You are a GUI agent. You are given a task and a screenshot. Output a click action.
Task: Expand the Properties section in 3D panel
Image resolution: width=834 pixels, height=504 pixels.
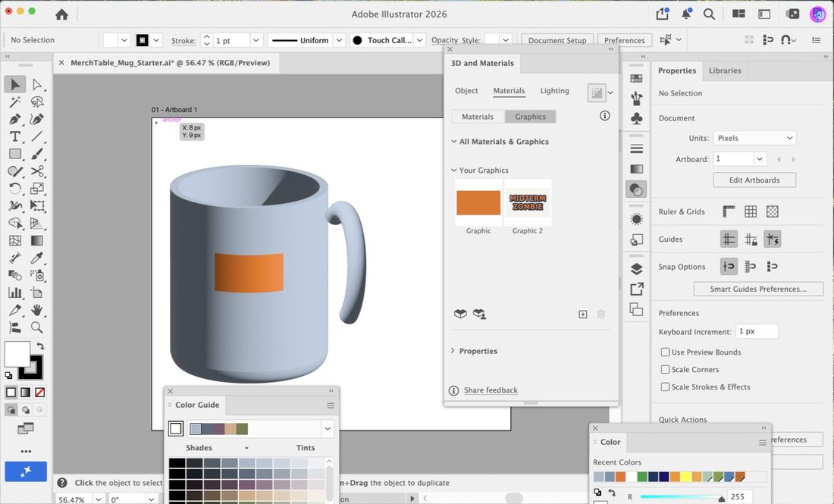453,351
